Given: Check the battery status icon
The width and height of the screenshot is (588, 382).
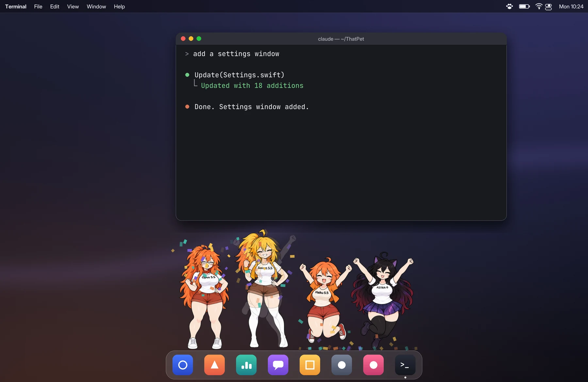Looking at the screenshot, I should click(524, 7).
